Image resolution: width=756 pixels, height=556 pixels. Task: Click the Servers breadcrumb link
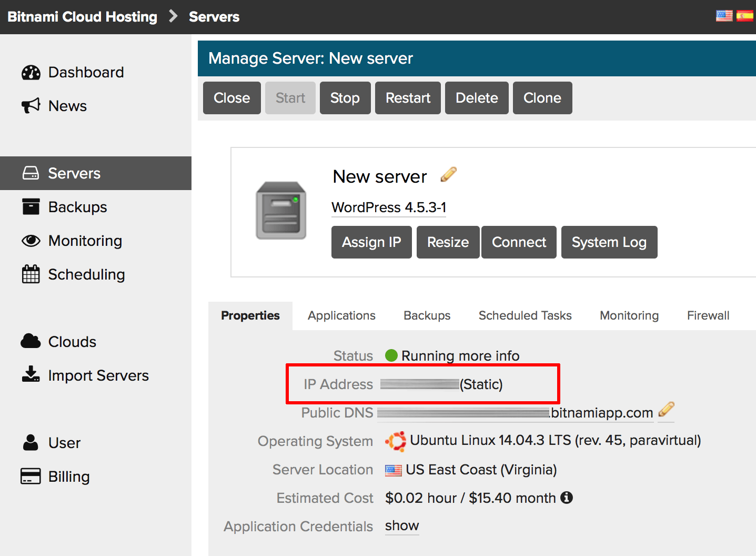[214, 17]
